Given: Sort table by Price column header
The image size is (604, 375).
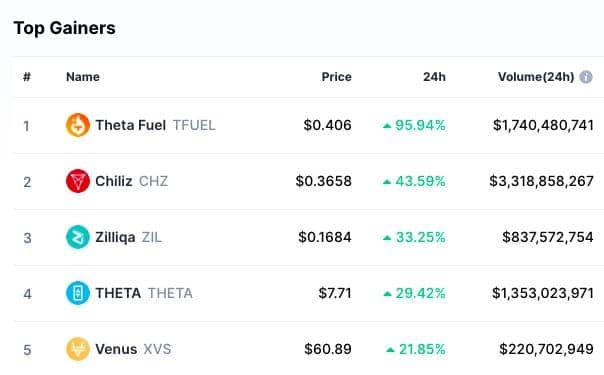Looking at the screenshot, I should 336,77.
